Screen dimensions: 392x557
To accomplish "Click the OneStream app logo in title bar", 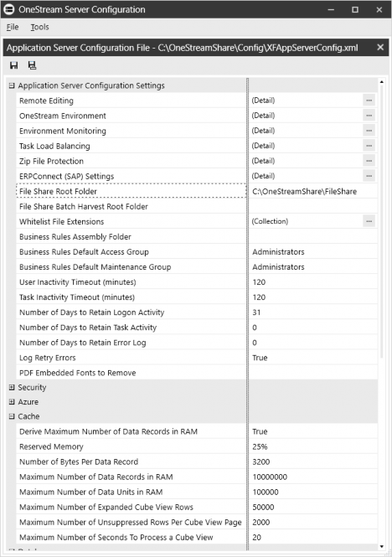I will pyautogui.click(x=9, y=9).
